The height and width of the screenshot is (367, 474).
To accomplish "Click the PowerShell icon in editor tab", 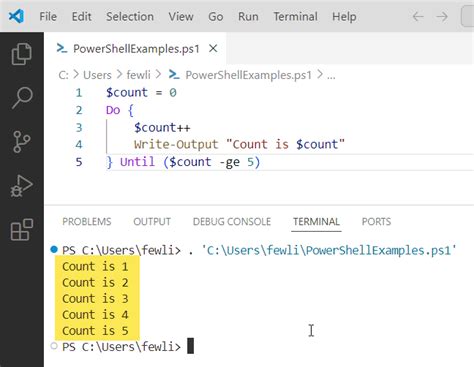I will pyautogui.click(x=62, y=49).
